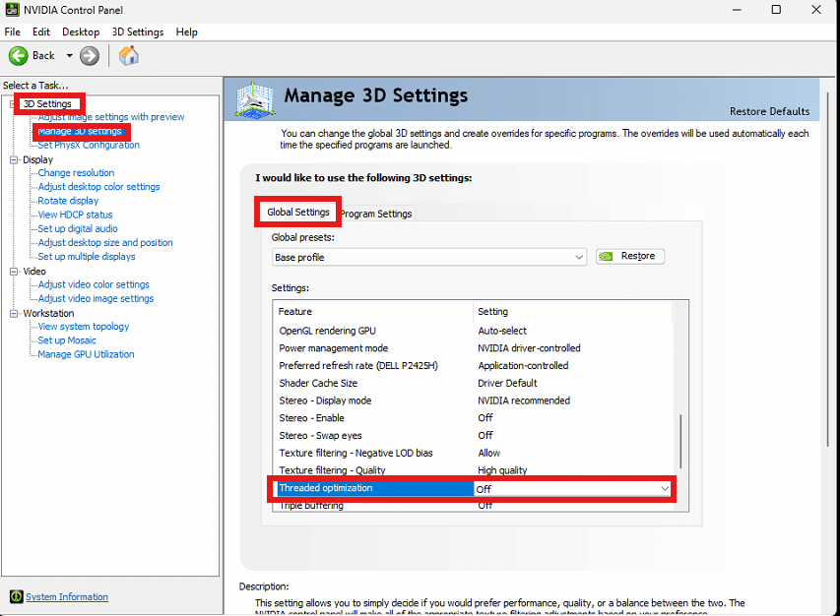Viewport: 840px width, 616px height.
Task: Open View system topology
Action: [83, 327]
